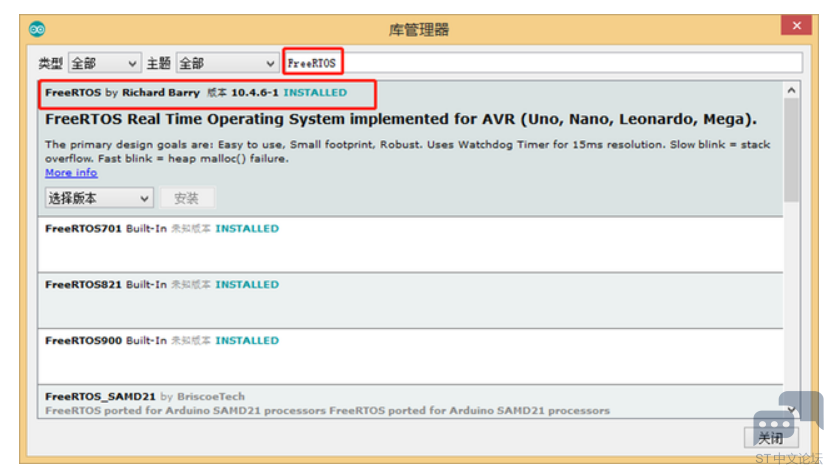Close the Library Manager window with X
832x474 pixels.
796,25
